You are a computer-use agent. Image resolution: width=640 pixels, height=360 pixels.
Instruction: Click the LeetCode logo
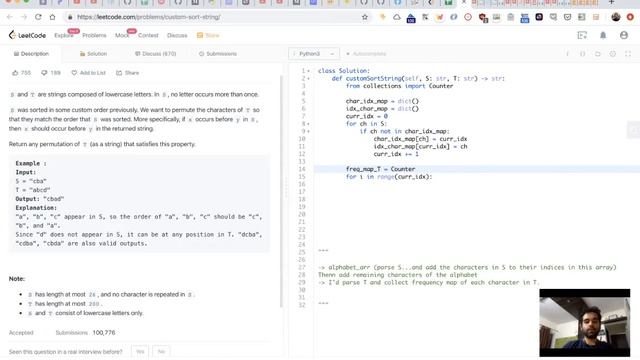point(27,36)
